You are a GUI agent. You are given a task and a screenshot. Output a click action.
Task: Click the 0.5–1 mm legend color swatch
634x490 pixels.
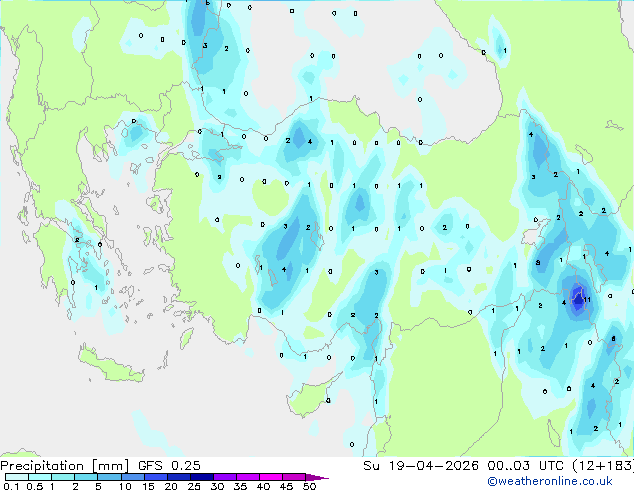(x=40, y=477)
